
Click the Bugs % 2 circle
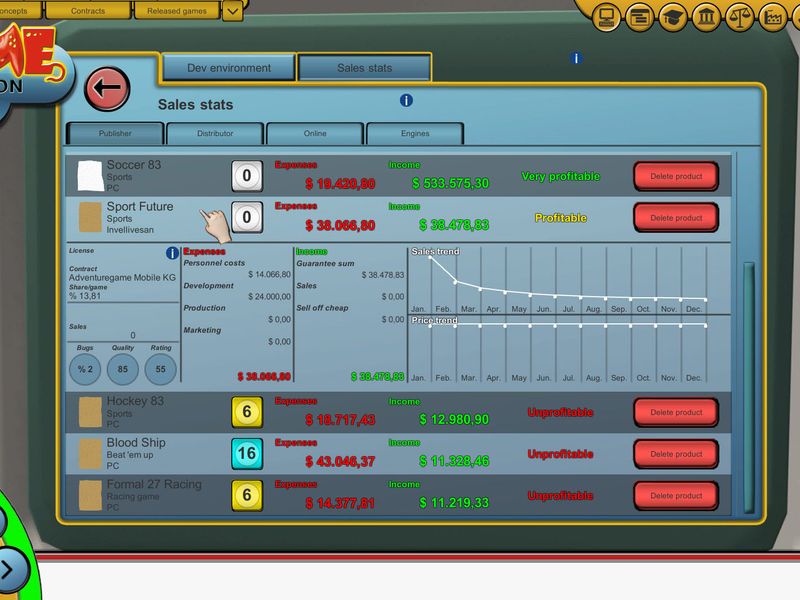point(85,369)
